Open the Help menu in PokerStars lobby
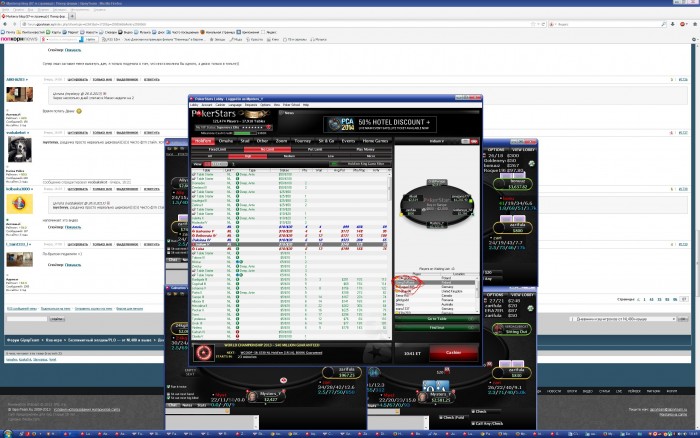Image resolution: width=700 pixels, height=438 pixels. click(306, 105)
